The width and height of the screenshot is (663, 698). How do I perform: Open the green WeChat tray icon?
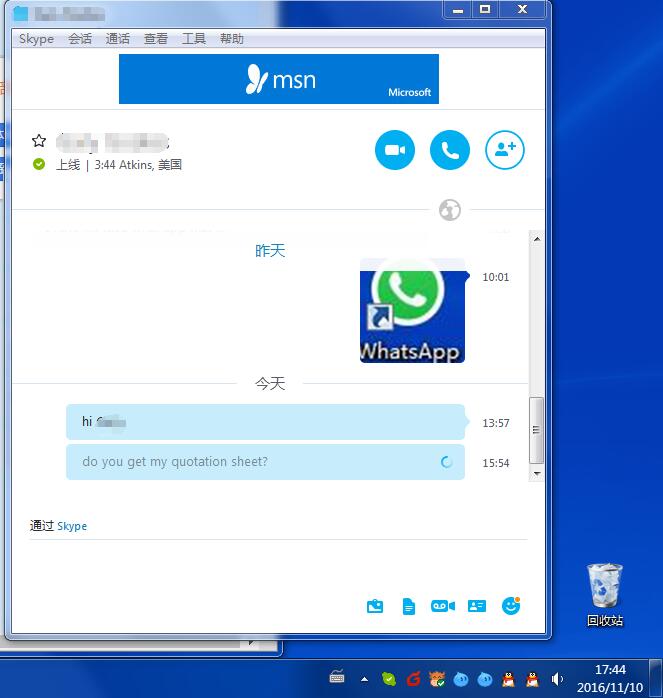[389, 679]
